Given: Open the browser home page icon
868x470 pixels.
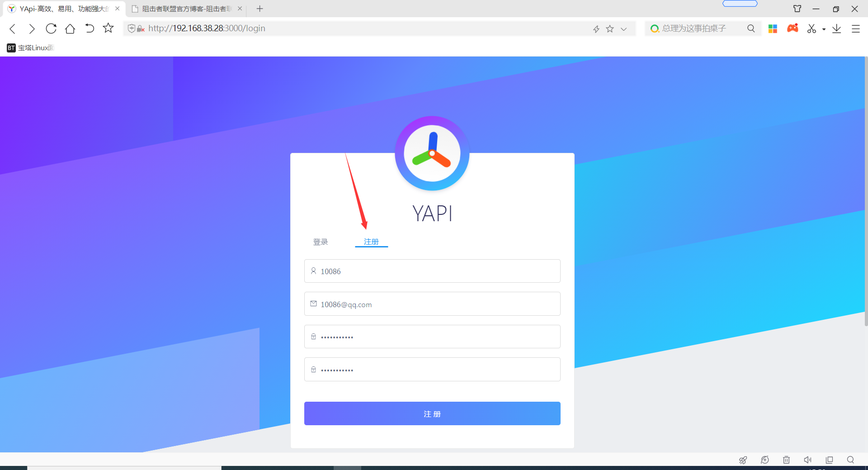Looking at the screenshot, I should (70, 28).
